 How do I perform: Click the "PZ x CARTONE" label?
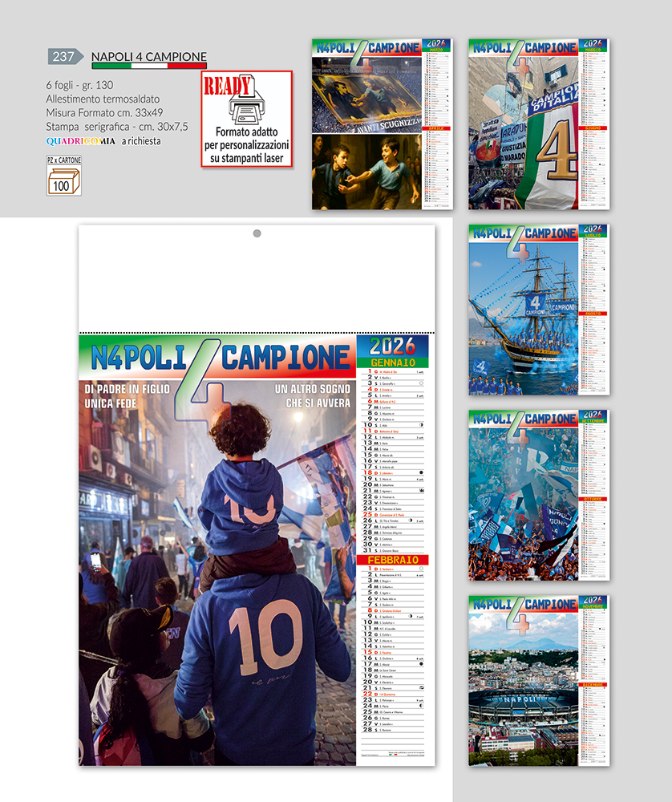coord(64,160)
